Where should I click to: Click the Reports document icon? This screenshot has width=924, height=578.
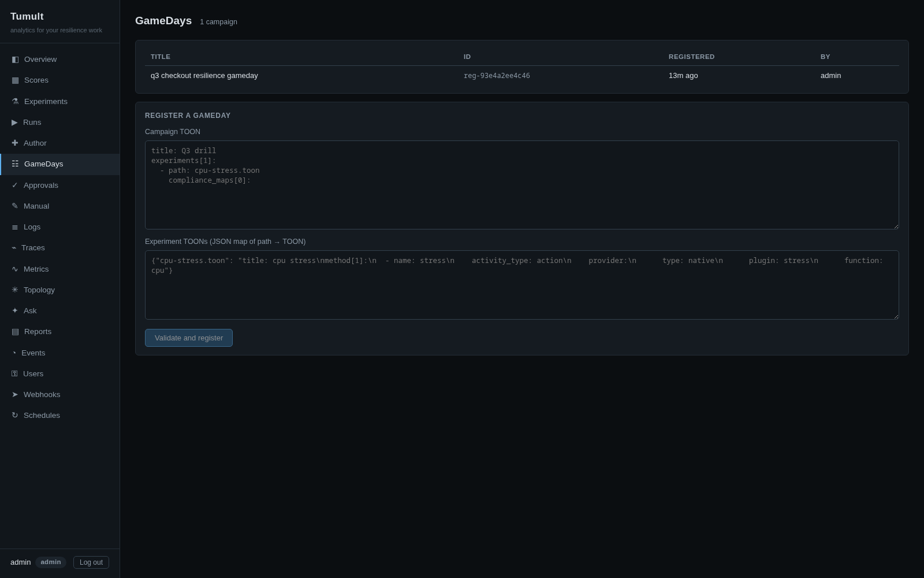[15, 331]
